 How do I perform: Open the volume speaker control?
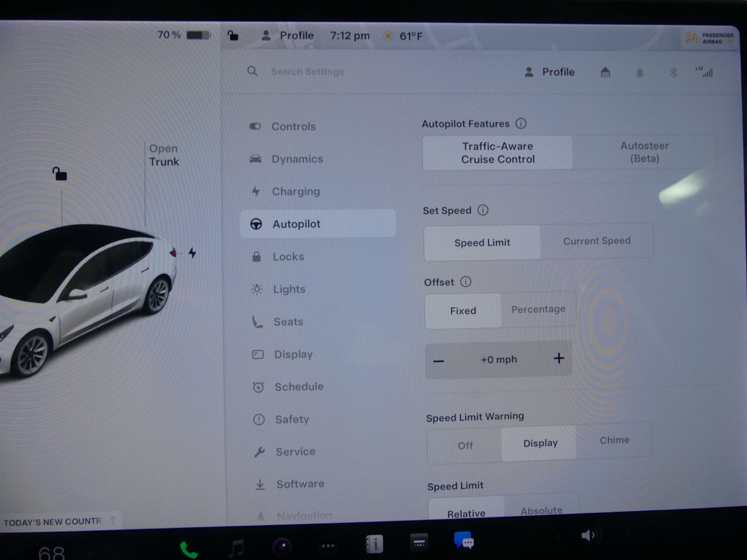coord(588,535)
